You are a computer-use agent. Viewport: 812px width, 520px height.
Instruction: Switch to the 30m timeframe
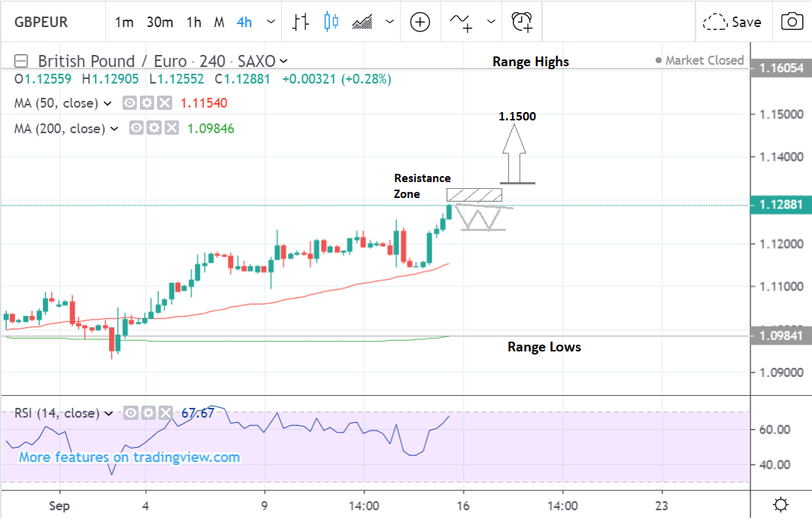159,22
